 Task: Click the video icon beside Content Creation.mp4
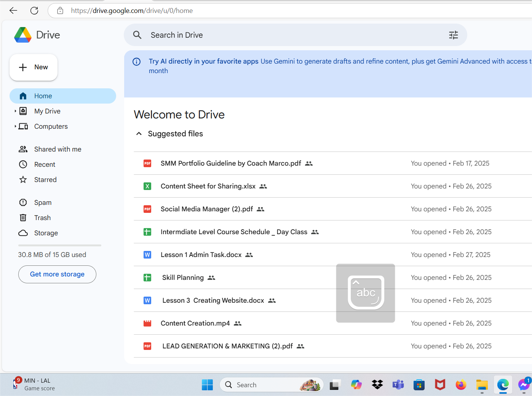(x=147, y=323)
